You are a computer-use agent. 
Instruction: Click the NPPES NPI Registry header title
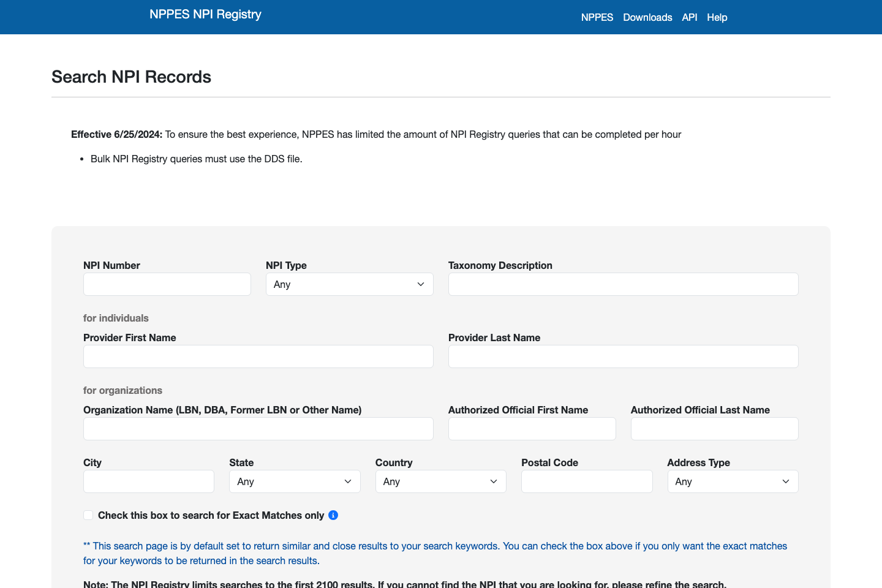(x=205, y=13)
